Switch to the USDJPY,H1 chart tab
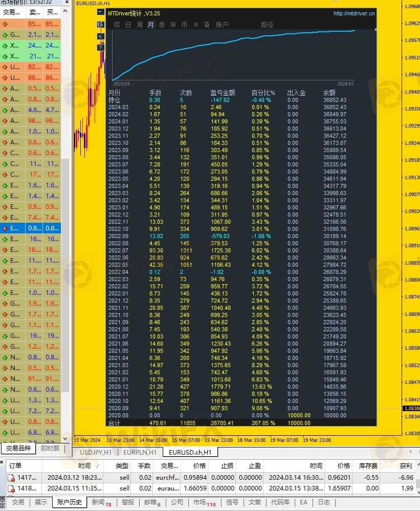 pyautogui.click(x=96, y=452)
